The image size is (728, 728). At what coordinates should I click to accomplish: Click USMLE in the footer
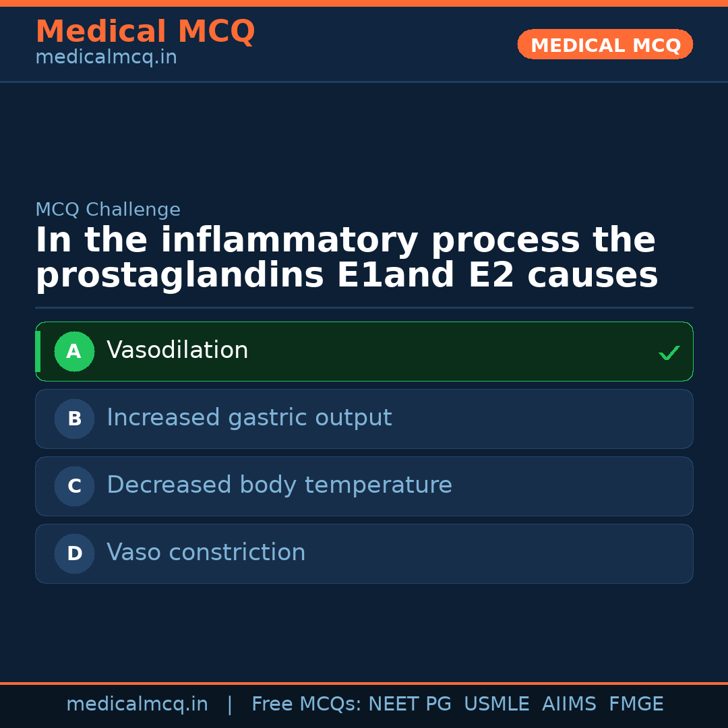tap(496, 704)
